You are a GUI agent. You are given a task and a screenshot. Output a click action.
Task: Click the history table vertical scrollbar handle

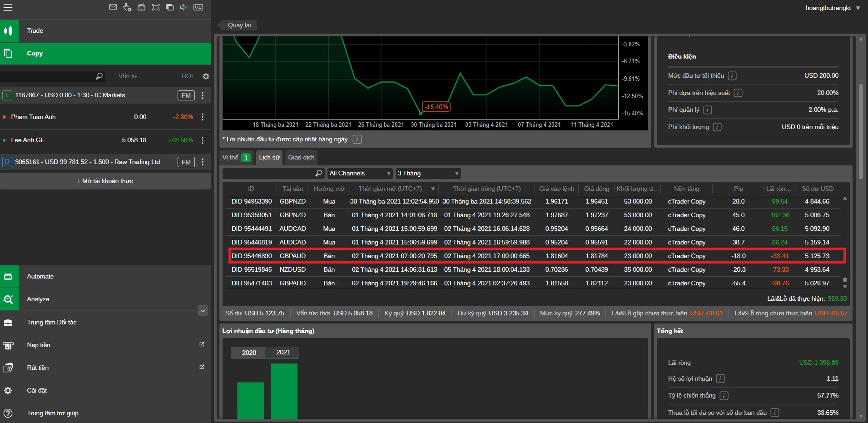pyautogui.click(x=845, y=280)
